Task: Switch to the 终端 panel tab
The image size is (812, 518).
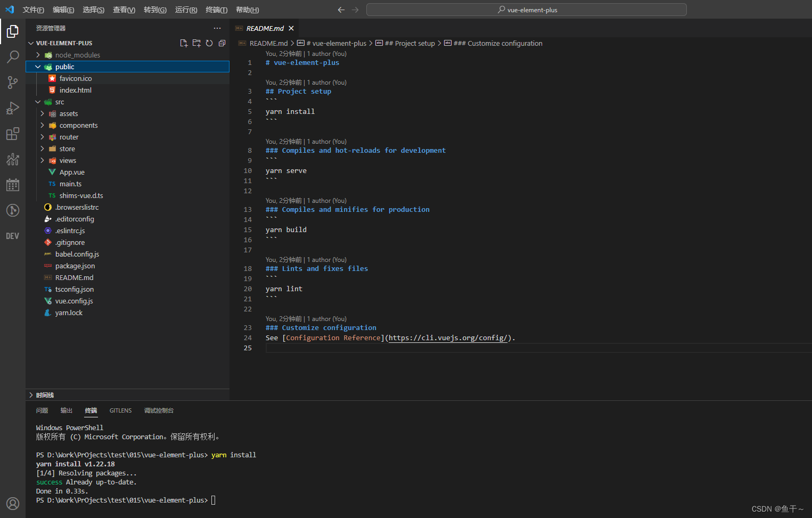Action: 91,410
